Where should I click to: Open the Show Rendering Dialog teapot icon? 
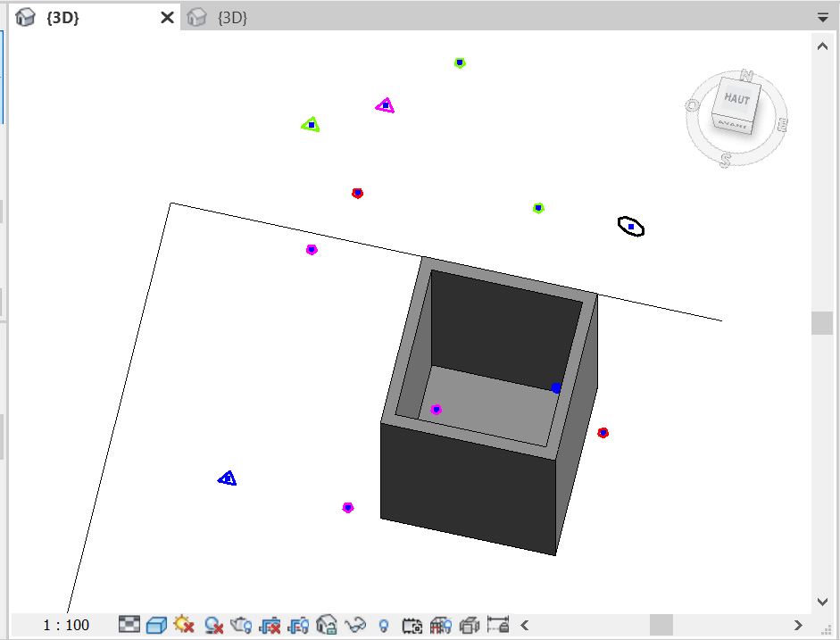[x=242, y=625]
